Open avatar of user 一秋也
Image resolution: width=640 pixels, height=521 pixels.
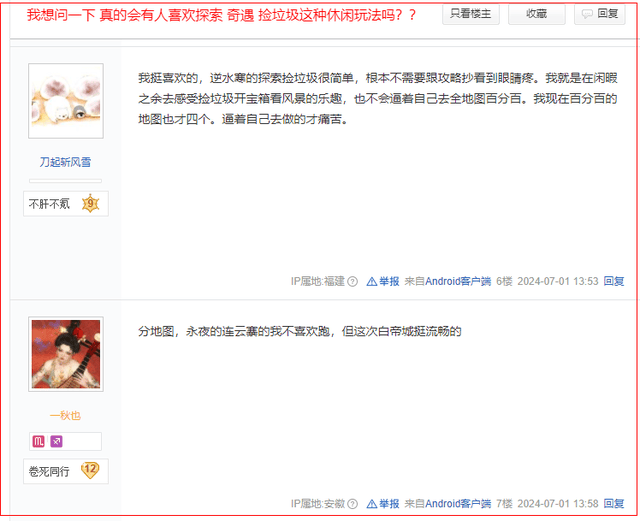pos(66,354)
